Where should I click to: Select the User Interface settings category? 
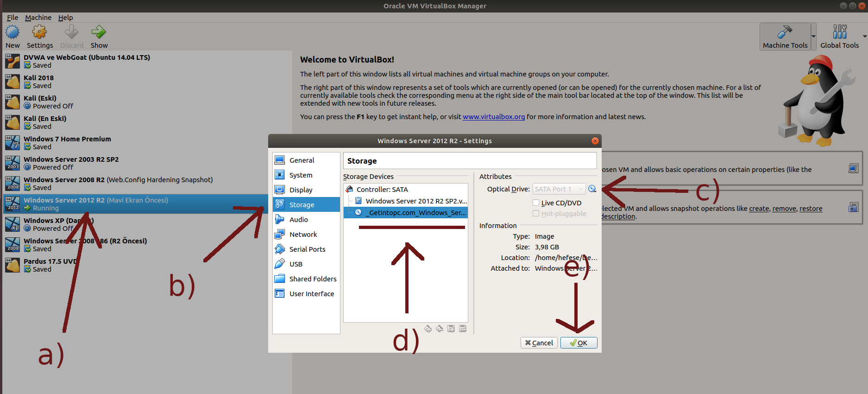coord(306,293)
